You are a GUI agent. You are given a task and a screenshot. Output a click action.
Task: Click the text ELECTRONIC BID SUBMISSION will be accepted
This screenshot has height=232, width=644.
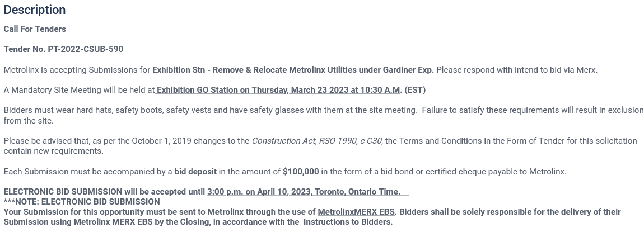click(x=104, y=192)
